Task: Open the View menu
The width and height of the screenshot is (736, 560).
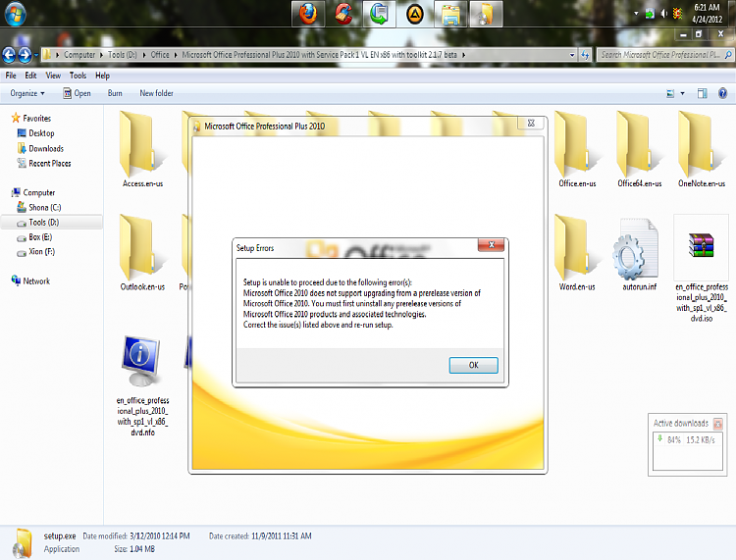Action: 53,76
